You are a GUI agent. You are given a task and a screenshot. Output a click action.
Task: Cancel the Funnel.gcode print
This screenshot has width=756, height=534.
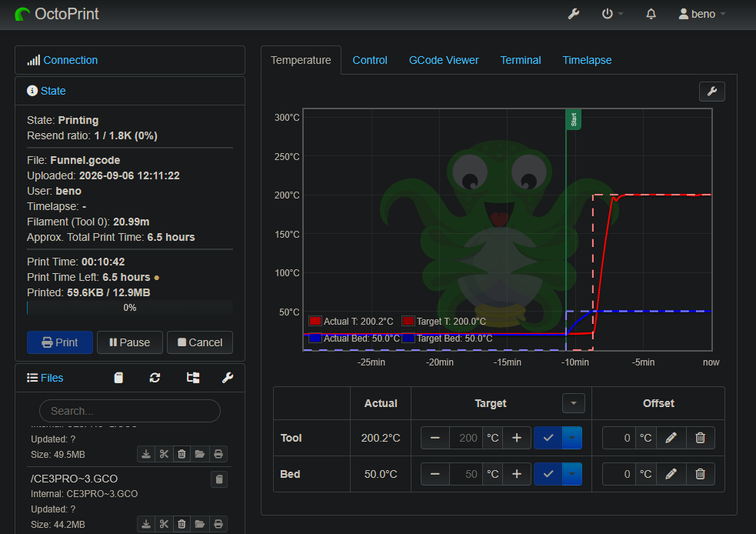tap(200, 342)
